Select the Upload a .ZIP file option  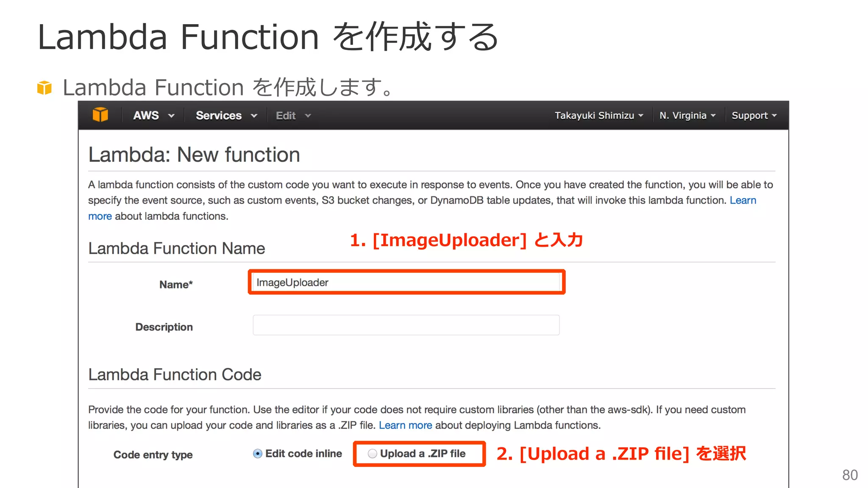[373, 454]
